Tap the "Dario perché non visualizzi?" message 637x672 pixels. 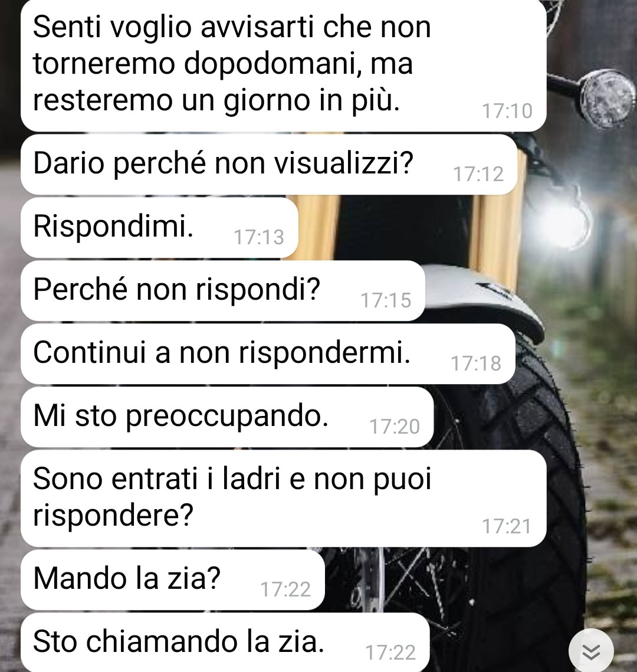[x=269, y=165]
